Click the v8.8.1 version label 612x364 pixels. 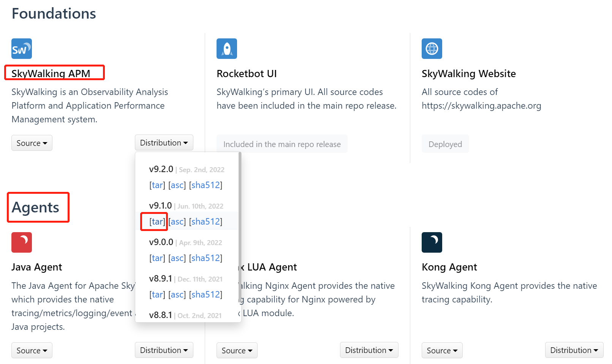click(160, 315)
